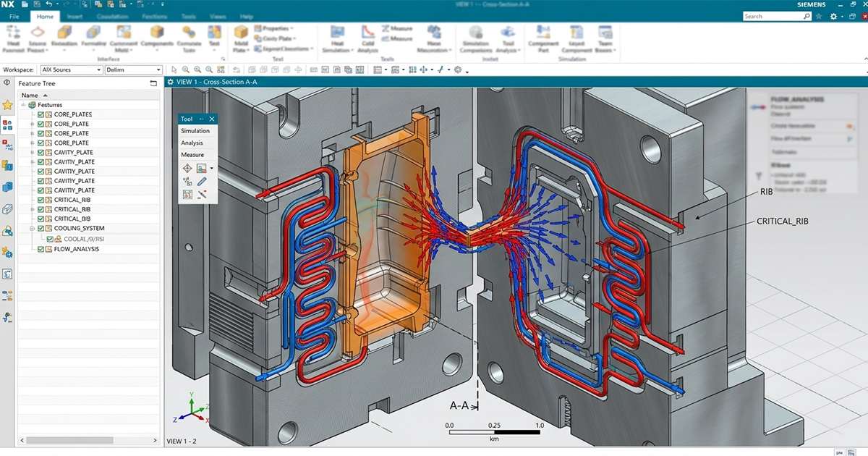The height and width of the screenshot is (456, 868).
Task: Click the Feature Tree horizontal scrollbar
Action: (87, 440)
